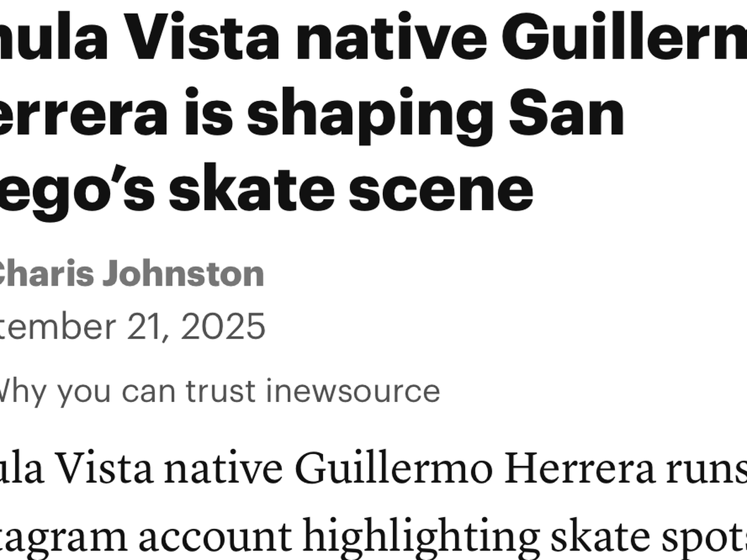Click the publication date ending in 21, 2025

(x=131, y=326)
